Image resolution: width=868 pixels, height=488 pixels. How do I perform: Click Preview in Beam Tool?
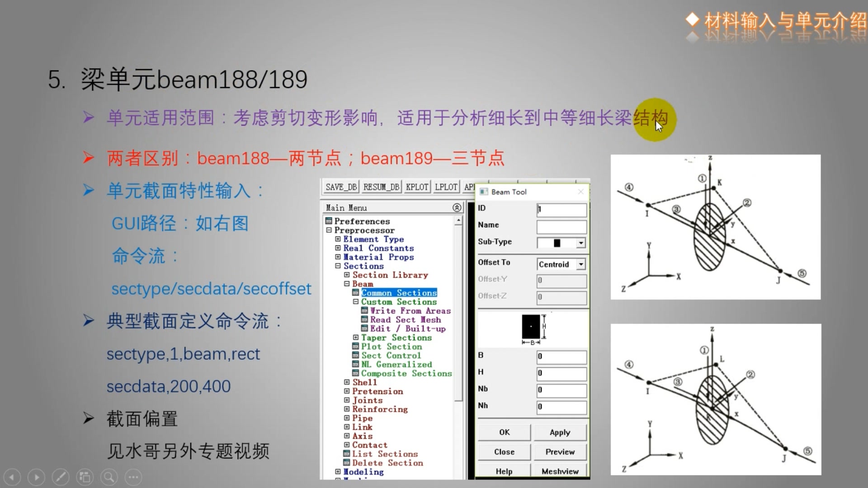pos(560,452)
